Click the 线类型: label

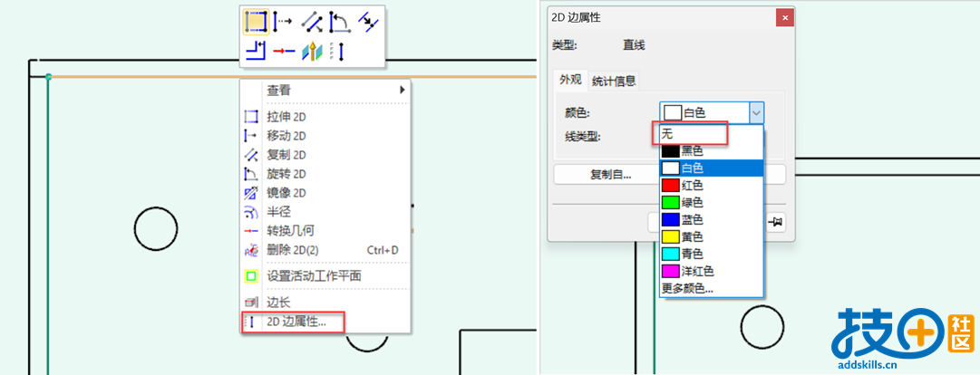pos(583,137)
